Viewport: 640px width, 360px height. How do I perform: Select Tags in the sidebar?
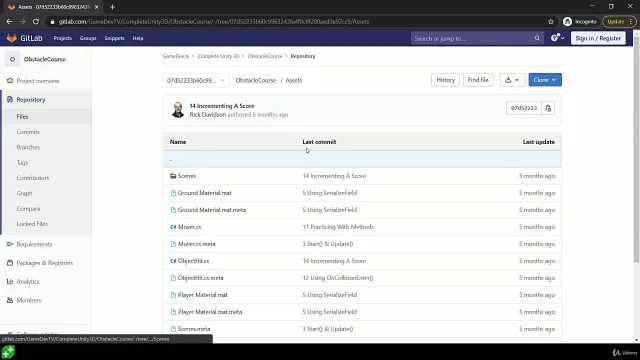pos(22,162)
